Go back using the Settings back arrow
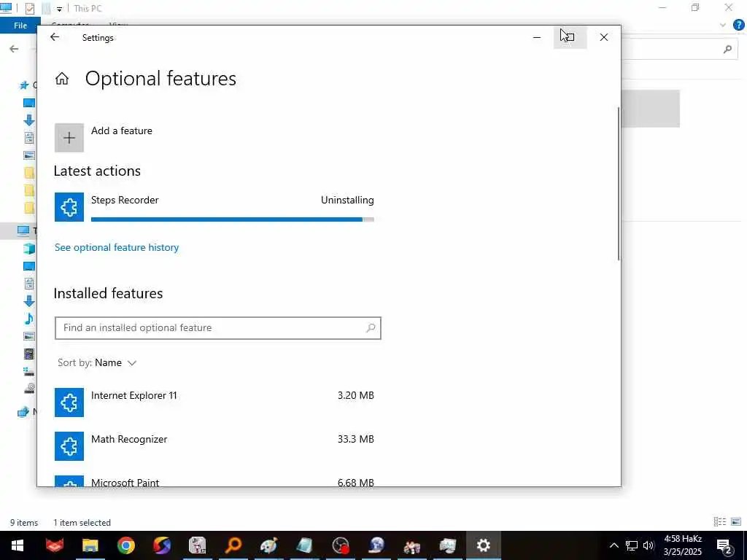 point(55,37)
